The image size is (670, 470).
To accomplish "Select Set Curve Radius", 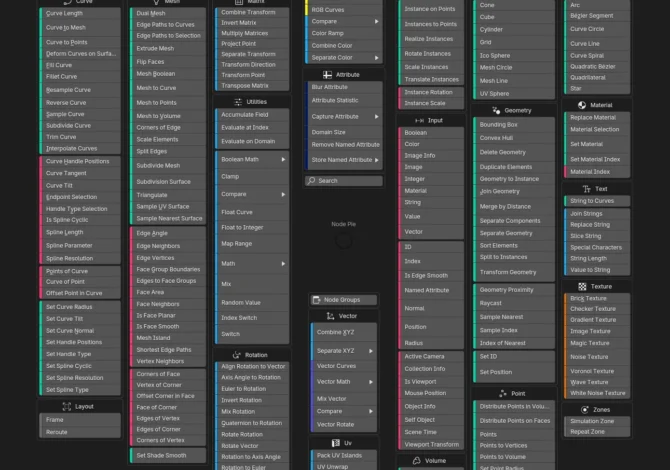I will click(x=80, y=307).
